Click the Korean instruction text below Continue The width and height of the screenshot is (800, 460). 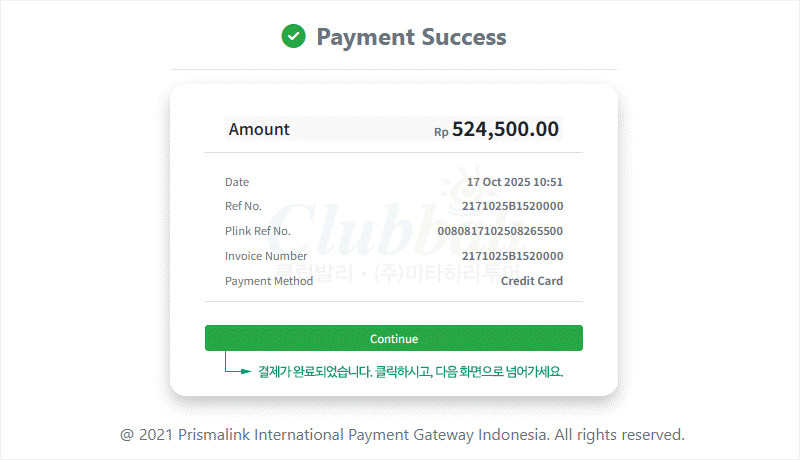pyautogui.click(x=411, y=372)
